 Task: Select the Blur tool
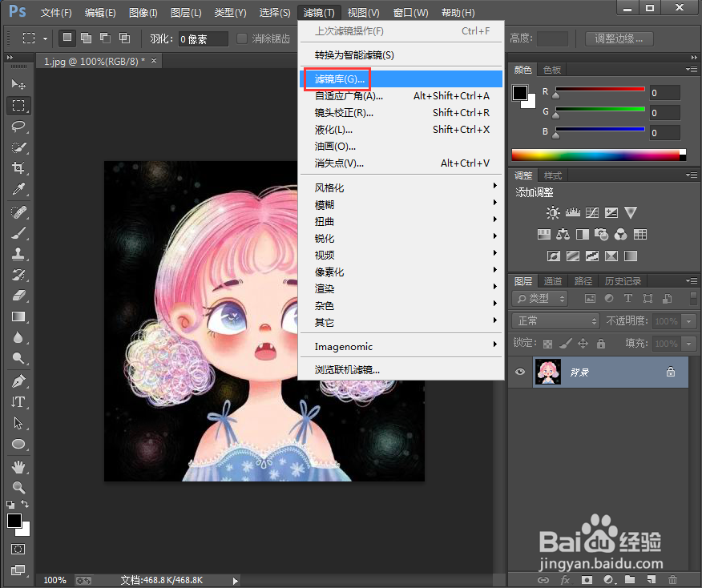(x=18, y=337)
